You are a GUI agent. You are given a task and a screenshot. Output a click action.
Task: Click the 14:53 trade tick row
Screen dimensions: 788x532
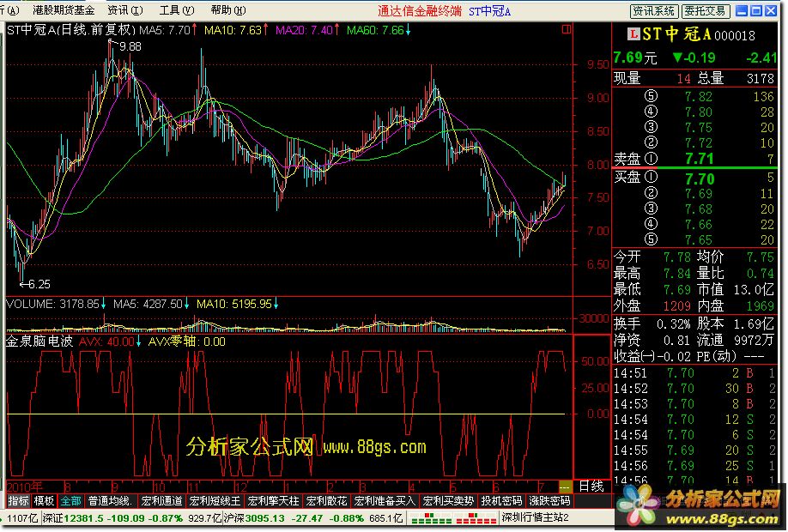pyautogui.click(x=694, y=404)
